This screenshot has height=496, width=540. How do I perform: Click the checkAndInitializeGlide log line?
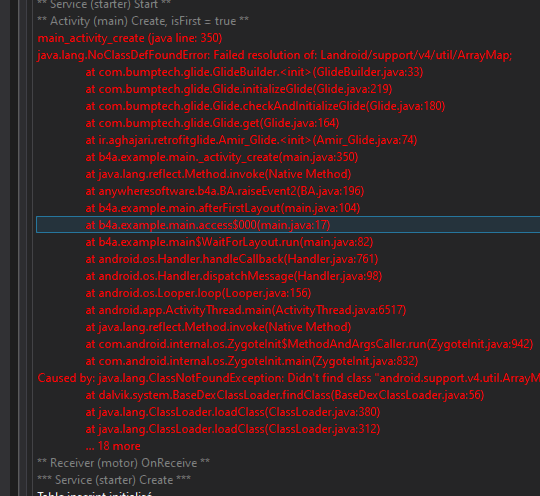click(265, 106)
